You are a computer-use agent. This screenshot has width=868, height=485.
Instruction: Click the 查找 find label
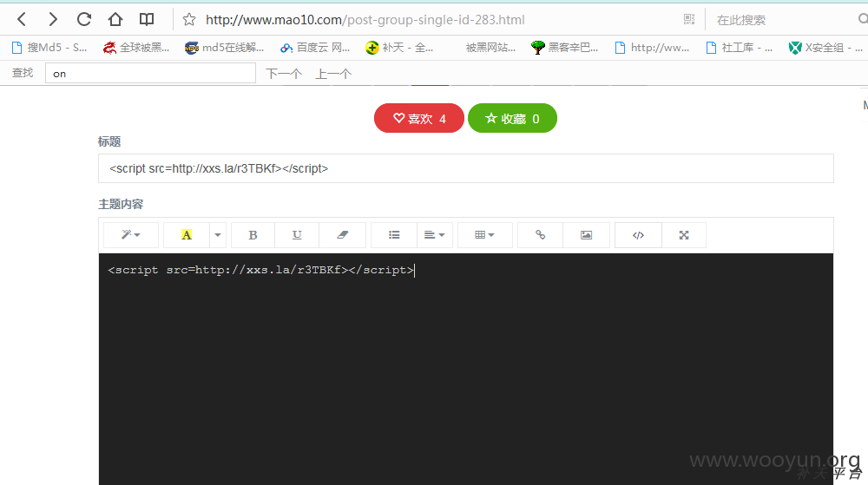point(23,73)
